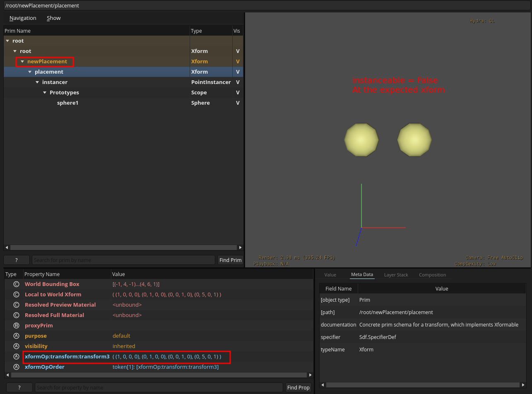Image resolution: width=532 pixels, height=394 pixels.
Task: Click the attribute icon beside xformOpOrder
Action: (17, 367)
